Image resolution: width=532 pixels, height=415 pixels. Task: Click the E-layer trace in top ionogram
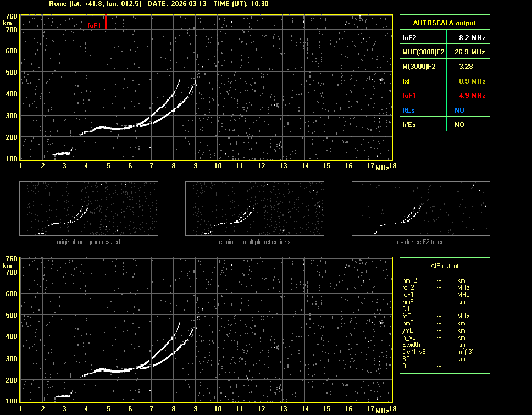tap(62, 154)
